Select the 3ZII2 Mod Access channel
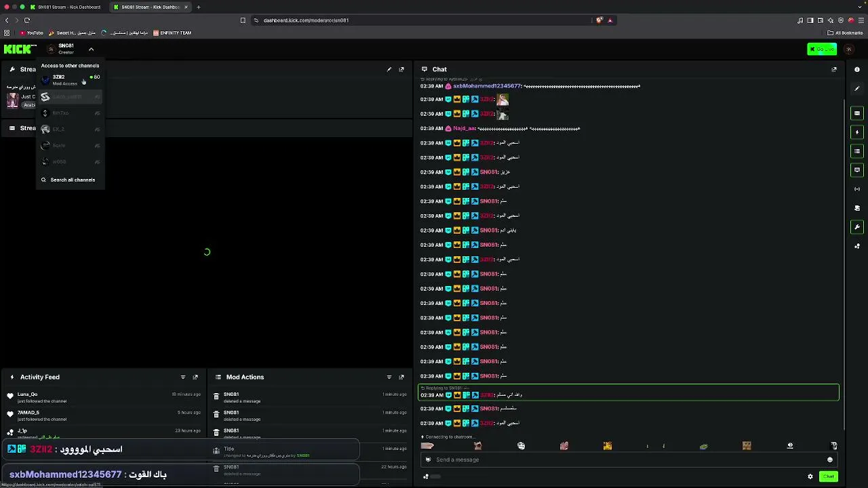Image resolution: width=868 pixels, height=488 pixels. pos(70,80)
